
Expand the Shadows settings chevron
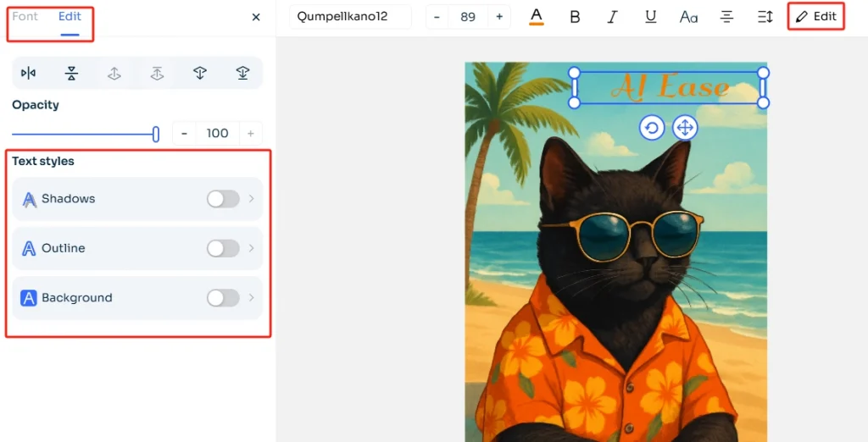click(x=251, y=199)
